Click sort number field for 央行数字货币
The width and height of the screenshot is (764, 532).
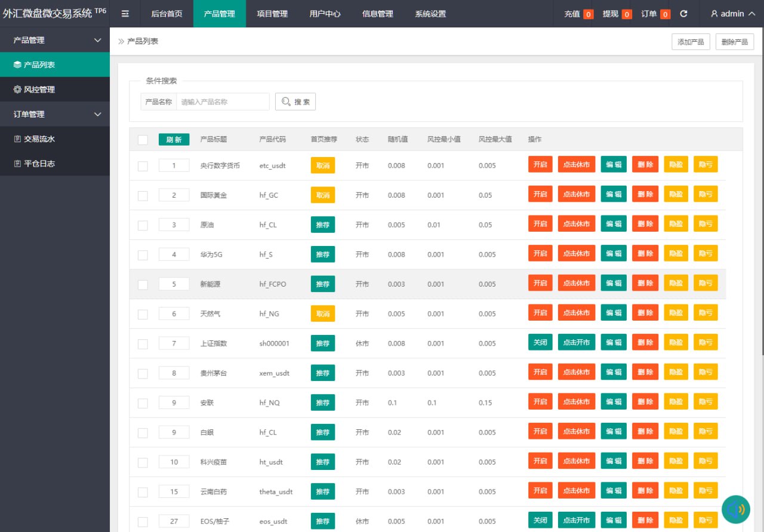[x=174, y=165]
